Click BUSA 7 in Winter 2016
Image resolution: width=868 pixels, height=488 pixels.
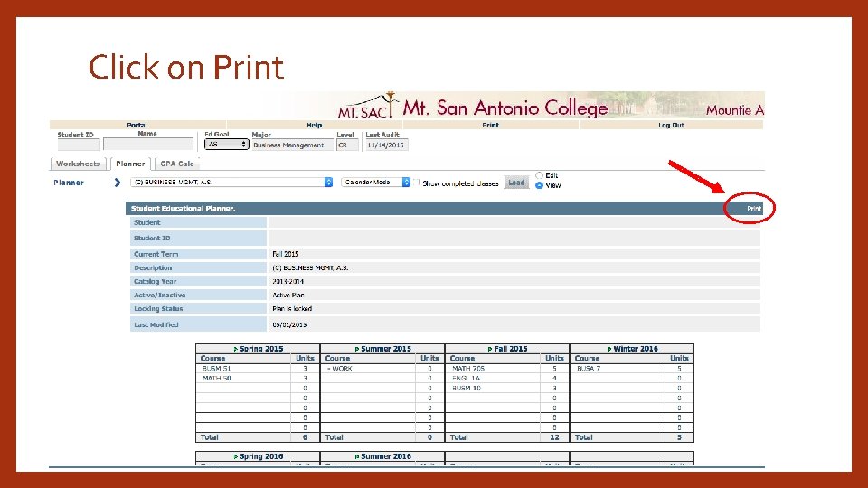click(589, 369)
